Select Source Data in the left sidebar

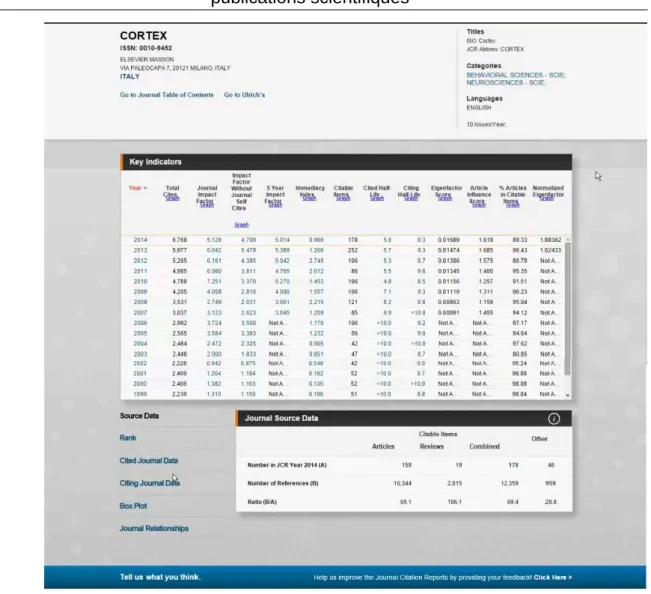click(x=139, y=416)
